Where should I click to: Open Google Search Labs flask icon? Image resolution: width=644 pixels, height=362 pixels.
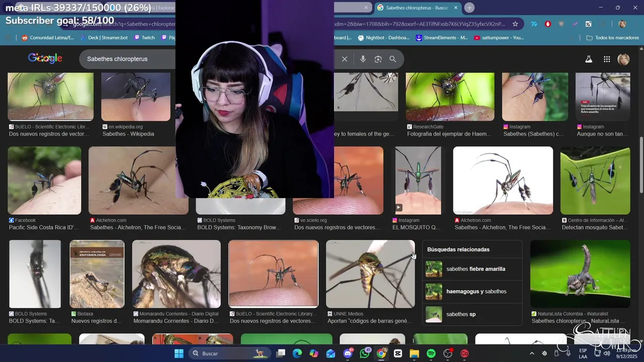point(589,59)
